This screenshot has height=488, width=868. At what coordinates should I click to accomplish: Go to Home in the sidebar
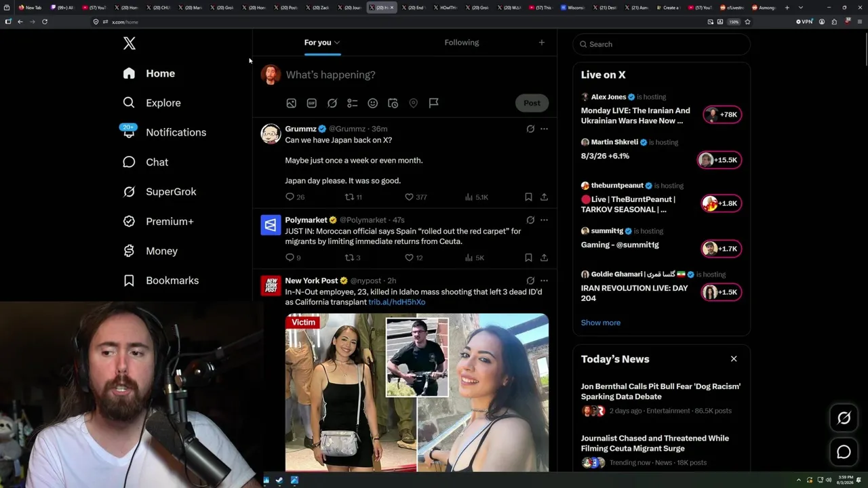pos(149,73)
